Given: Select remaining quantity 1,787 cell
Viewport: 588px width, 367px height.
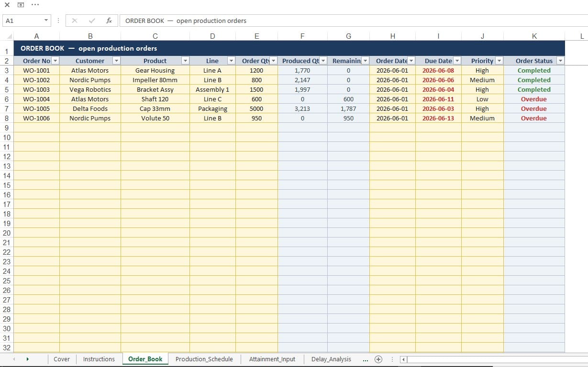Looking at the screenshot, I should tap(349, 108).
